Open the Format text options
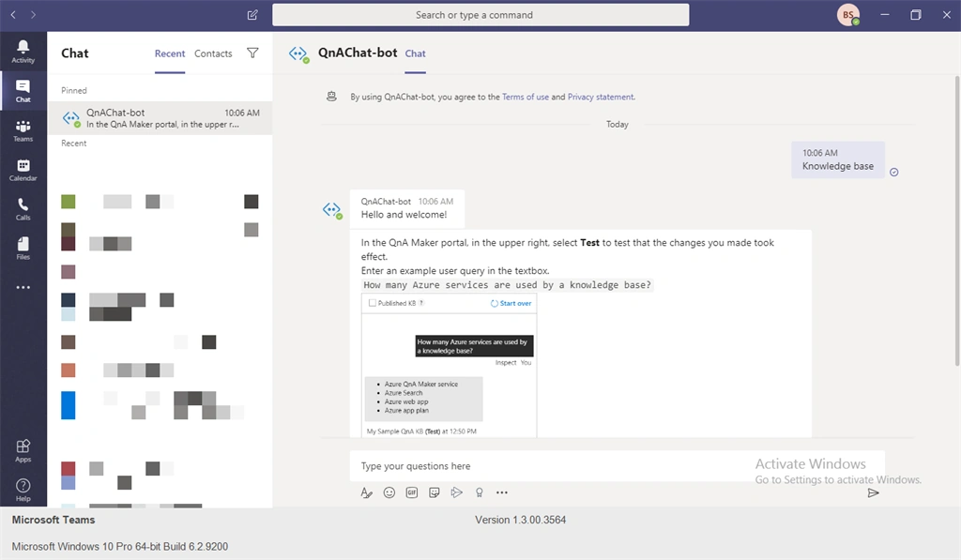Image resolution: width=961 pixels, height=560 pixels. 367,492
